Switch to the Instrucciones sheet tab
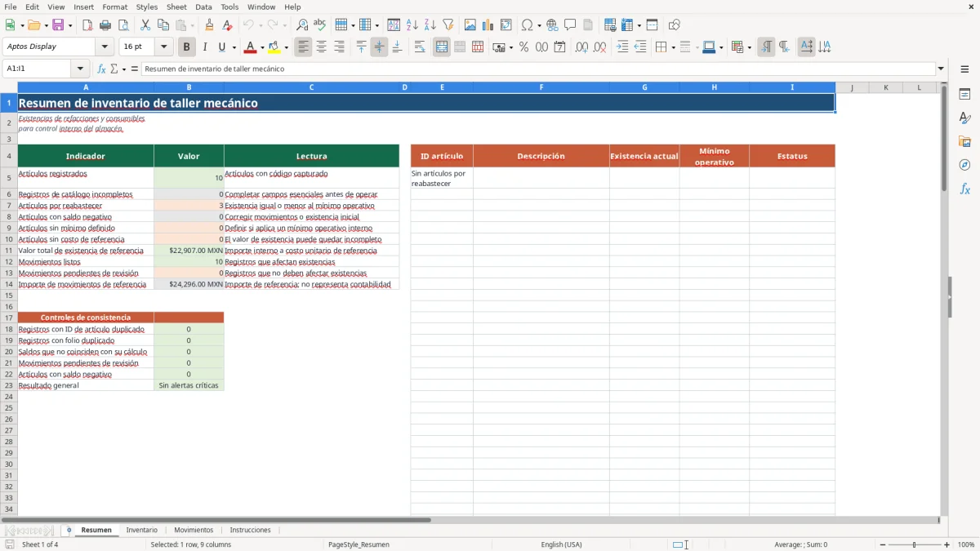Image resolution: width=980 pixels, height=551 pixels. 250,531
